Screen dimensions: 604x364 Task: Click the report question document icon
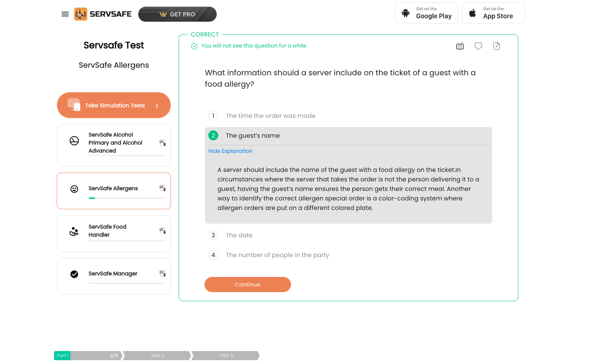point(497,46)
